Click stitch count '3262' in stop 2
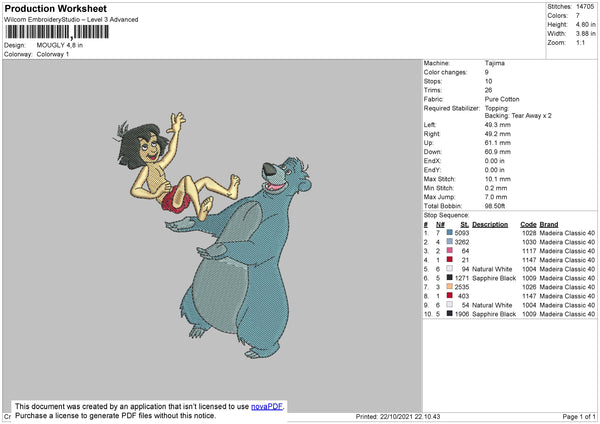This screenshot has height=424, width=600. click(x=462, y=242)
